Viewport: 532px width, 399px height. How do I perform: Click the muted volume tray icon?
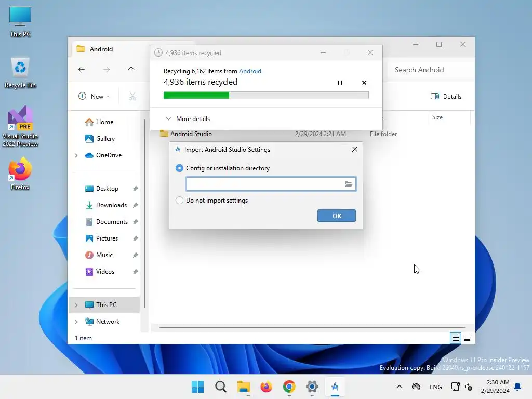[x=469, y=387]
